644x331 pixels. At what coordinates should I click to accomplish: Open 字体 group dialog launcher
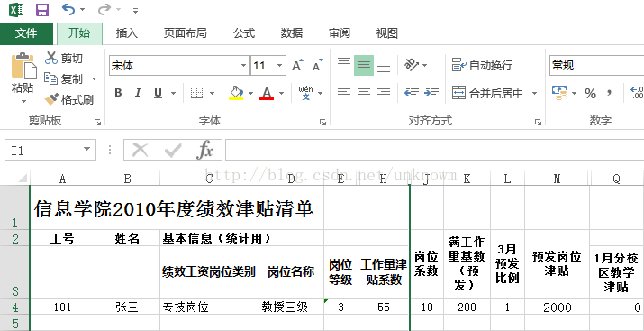[322, 122]
